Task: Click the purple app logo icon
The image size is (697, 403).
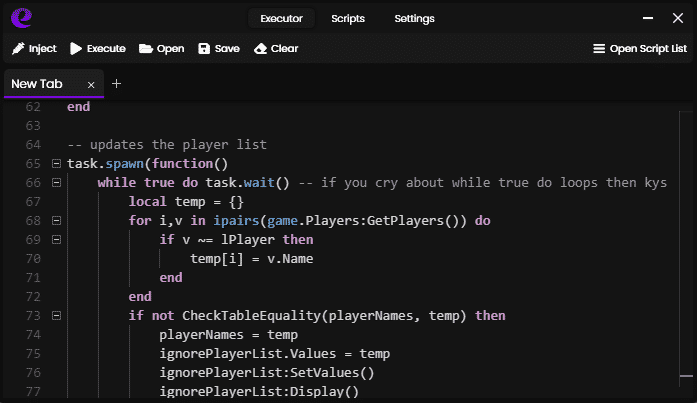Action: click(x=21, y=18)
